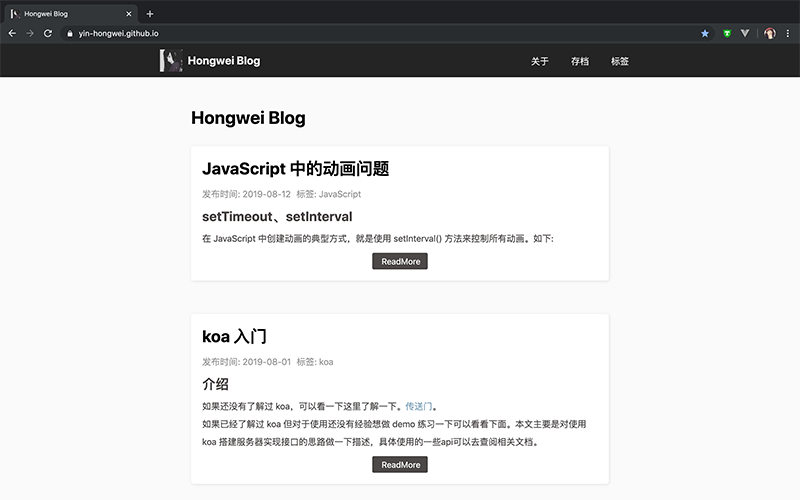The height and width of the screenshot is (500, 800).
Task: Open the Chrome three-dot menu
Action: click(x=789, y=33)
